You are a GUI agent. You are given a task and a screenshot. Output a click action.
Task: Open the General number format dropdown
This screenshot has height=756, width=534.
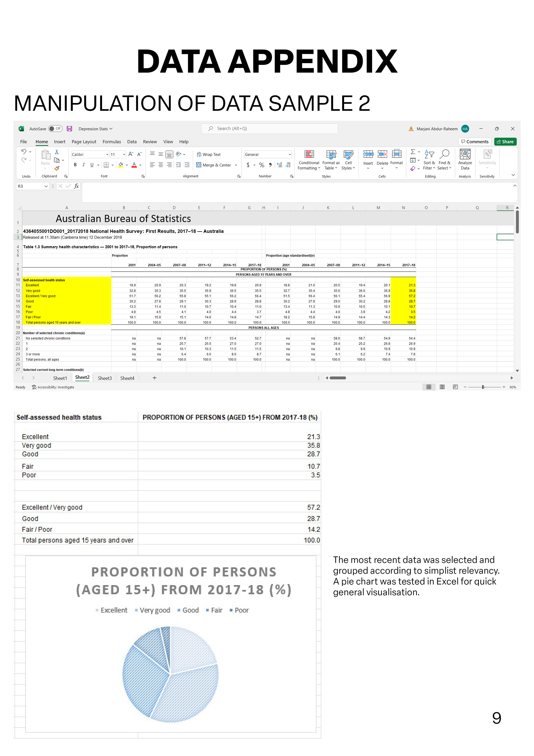pos(290,154)
